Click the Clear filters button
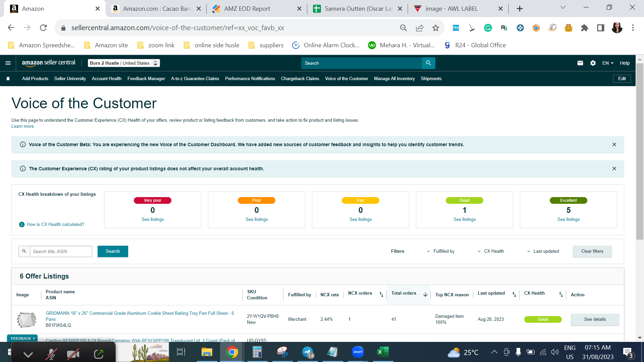 592,251
